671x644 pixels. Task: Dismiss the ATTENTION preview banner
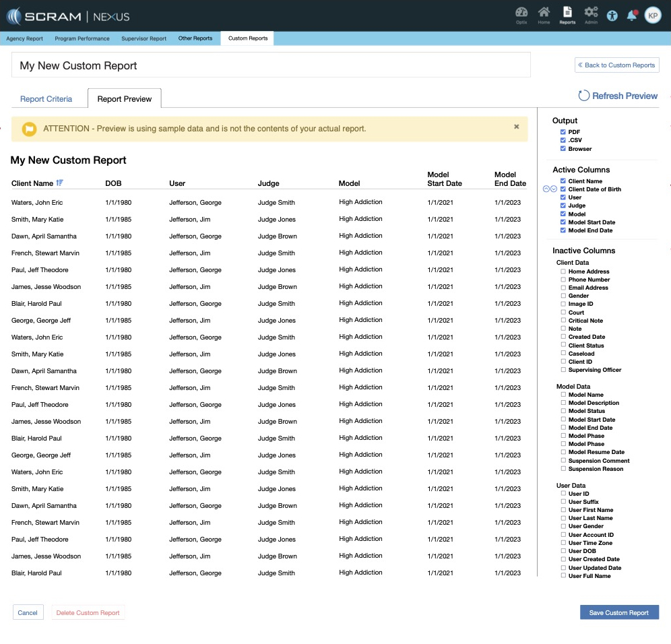[x=517, y=127]
